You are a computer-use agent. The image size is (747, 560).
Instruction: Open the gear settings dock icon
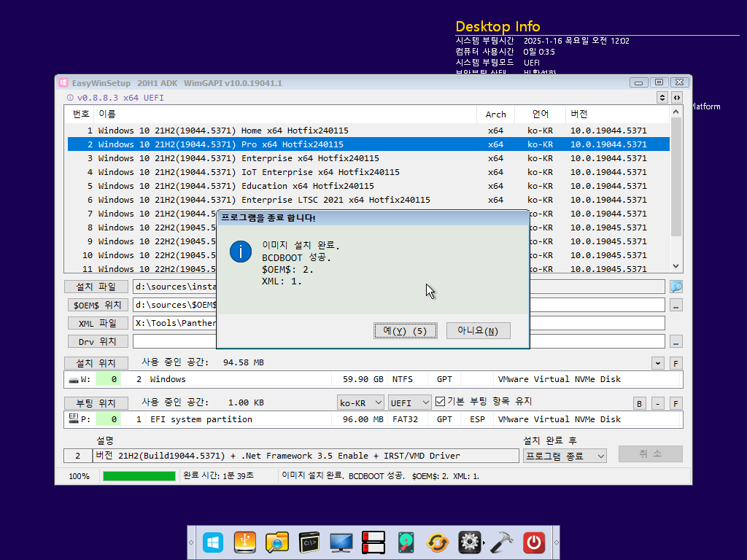coord(470,542)
